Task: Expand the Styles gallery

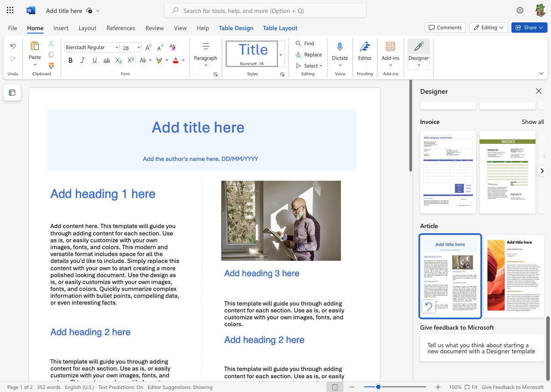Action: (281, 54)
